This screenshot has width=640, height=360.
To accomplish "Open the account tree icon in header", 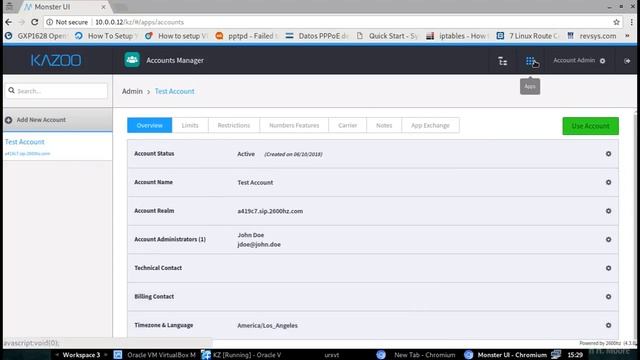I will [503, 61].
